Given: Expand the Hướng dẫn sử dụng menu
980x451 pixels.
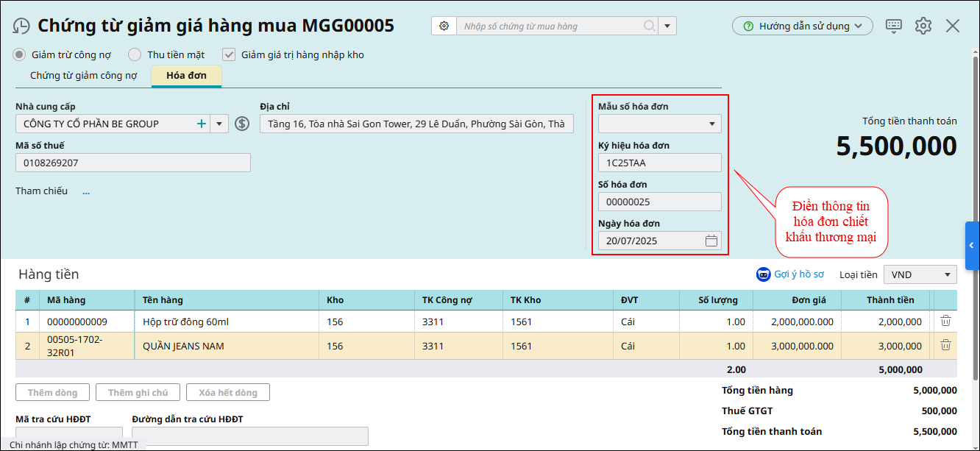Looking at the screenshot, I should [802, 26].
